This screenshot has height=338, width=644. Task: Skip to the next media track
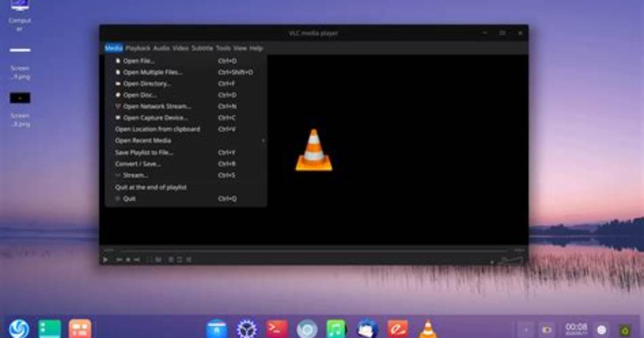pyautogui.click(x=137, y=259)
